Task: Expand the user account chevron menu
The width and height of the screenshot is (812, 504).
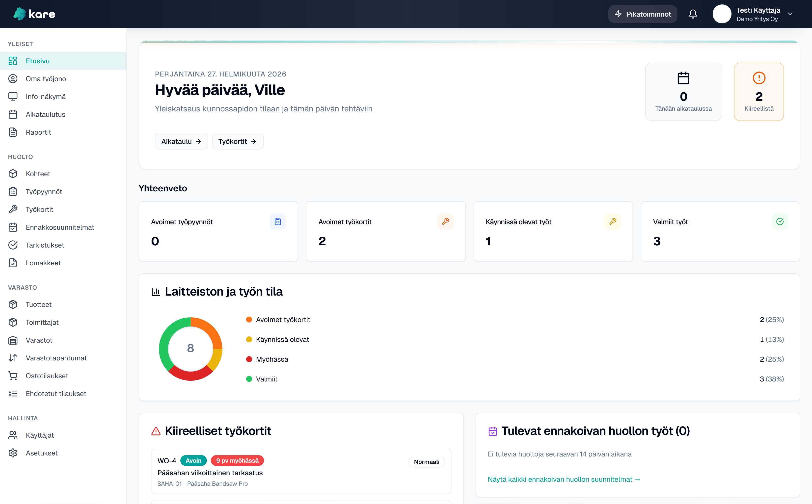Action: (790, 14)
